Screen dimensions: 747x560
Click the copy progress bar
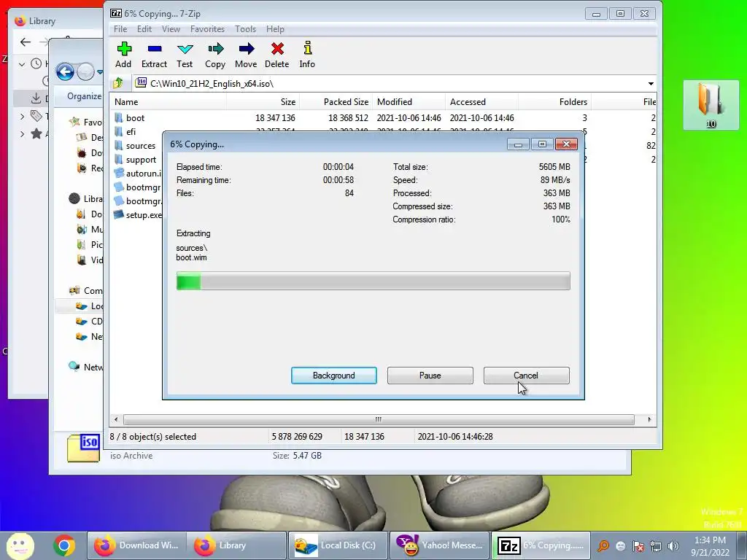(x=373, y=281)
